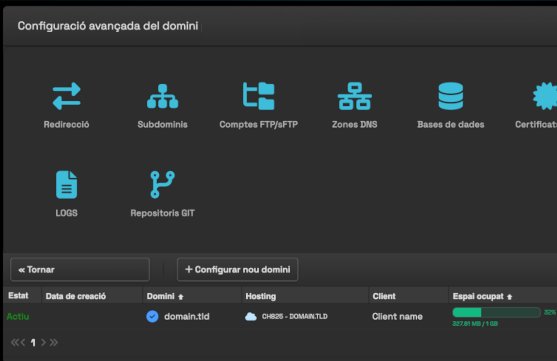Image resolution: width=557 pixels, height=361 pixels.
Task: Go to first page with double-left arrows
Action: pos(15,343)
